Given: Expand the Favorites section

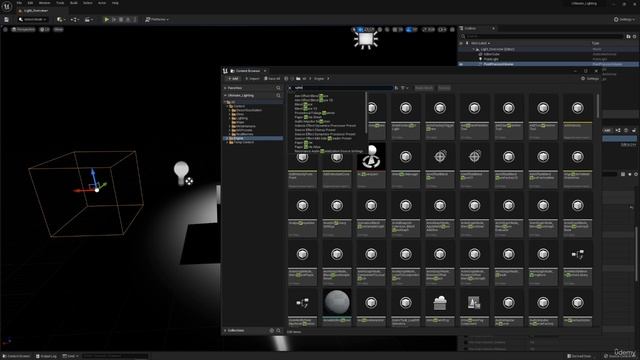Looking at the screenshot, I should (x=225, y=88).
